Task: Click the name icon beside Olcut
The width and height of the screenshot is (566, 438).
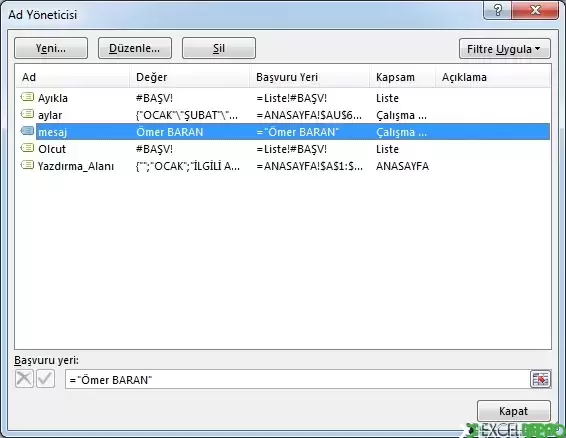Action: [x=27, y=148]
